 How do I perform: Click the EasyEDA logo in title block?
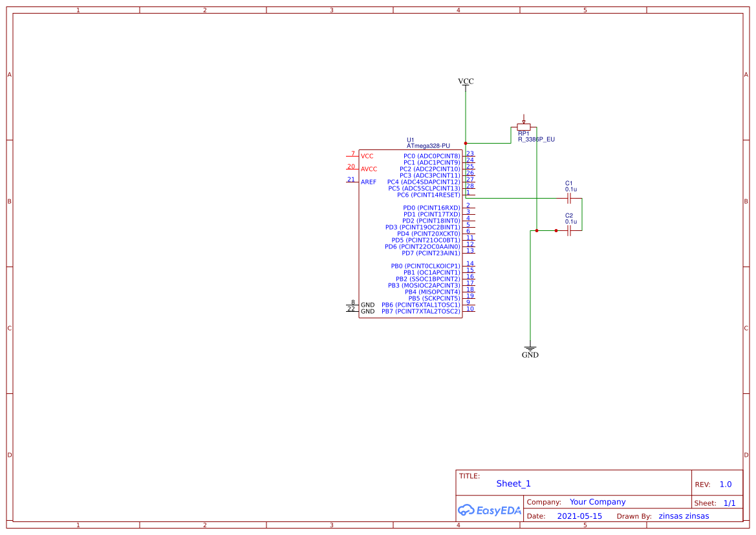click(490, 510)
